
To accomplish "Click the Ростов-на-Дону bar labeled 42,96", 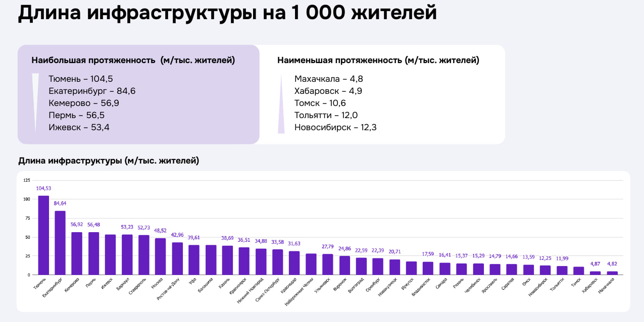I will tap(177, 258).
